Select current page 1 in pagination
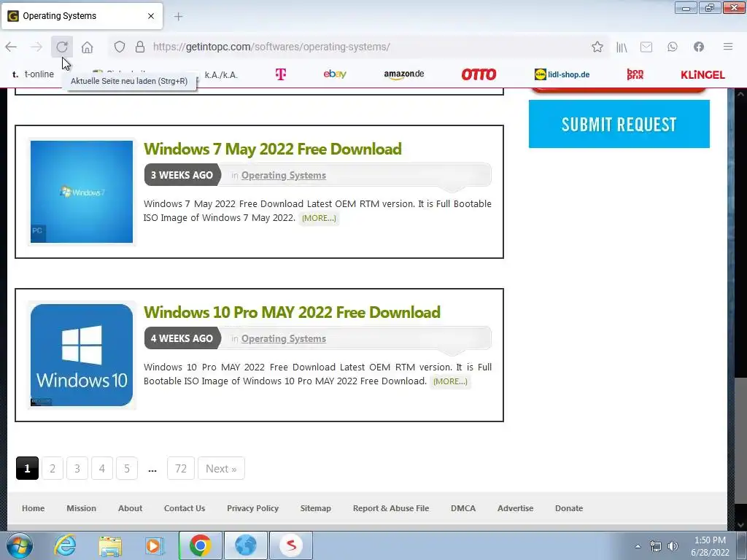Viewport: 747px width, 560px height. [27, 469]
